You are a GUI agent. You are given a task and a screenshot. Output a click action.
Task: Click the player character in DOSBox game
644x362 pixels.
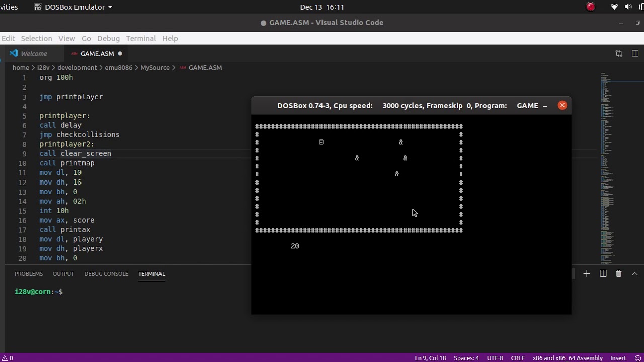321,142
